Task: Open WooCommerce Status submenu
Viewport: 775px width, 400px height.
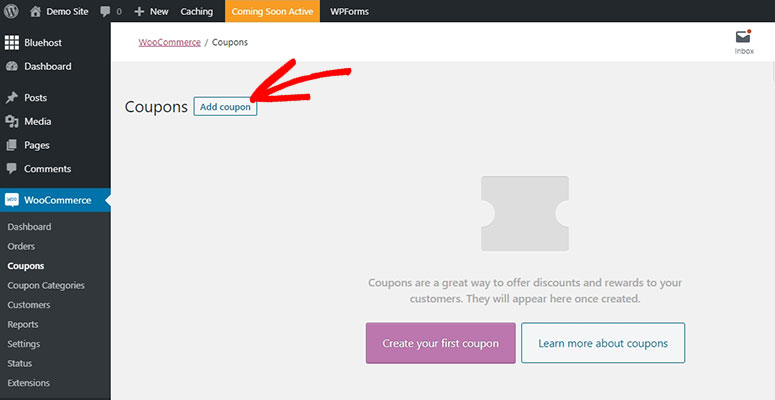Action: 20,363
